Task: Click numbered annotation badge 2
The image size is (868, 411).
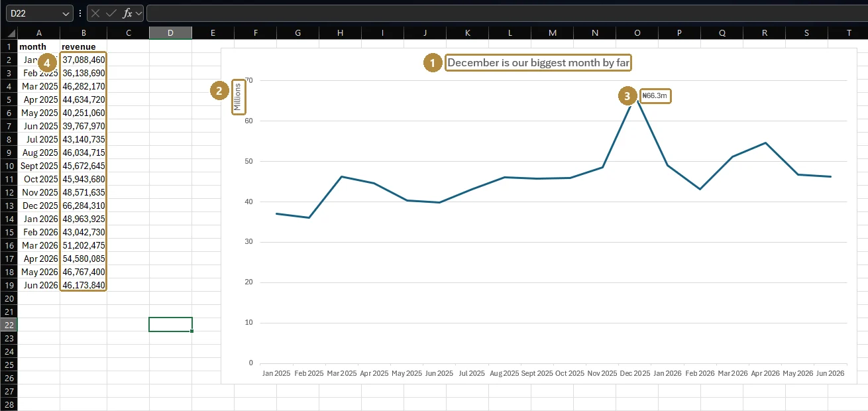Action: tap(219, 91)
